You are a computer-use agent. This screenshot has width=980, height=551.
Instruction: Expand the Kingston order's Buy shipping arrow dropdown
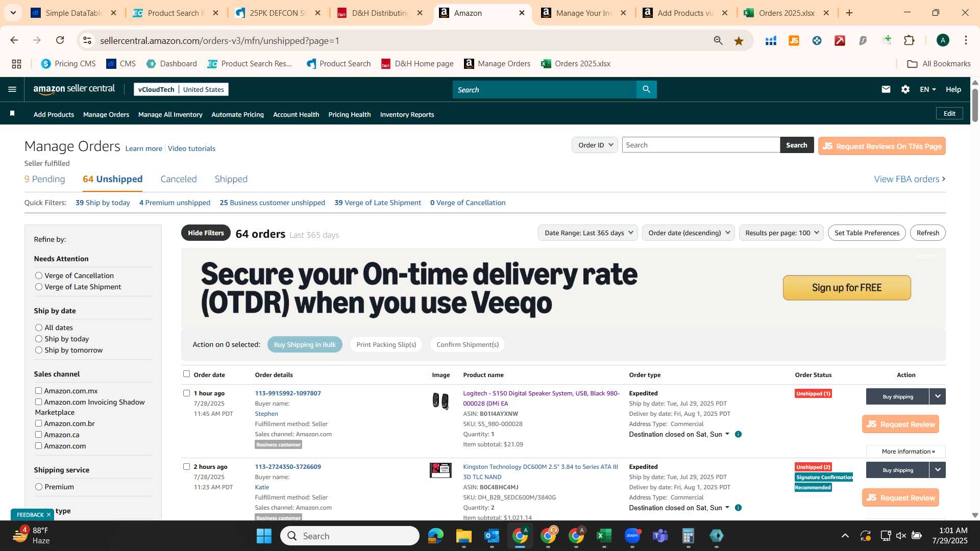pos(937,470)
